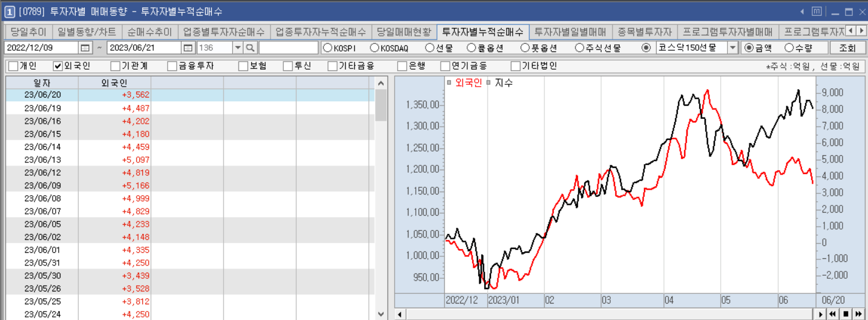
Task: Select the 선물 radio button
Action: (x=430, y=47)
